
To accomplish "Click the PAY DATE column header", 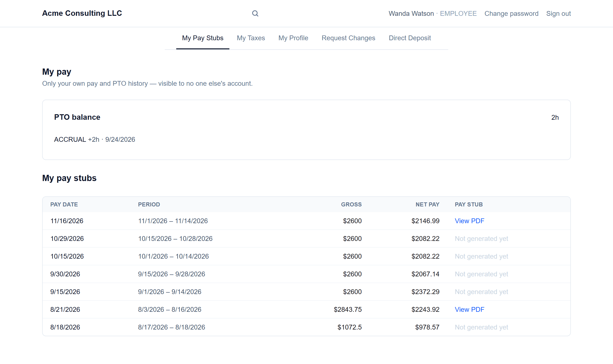I will 64,204.
